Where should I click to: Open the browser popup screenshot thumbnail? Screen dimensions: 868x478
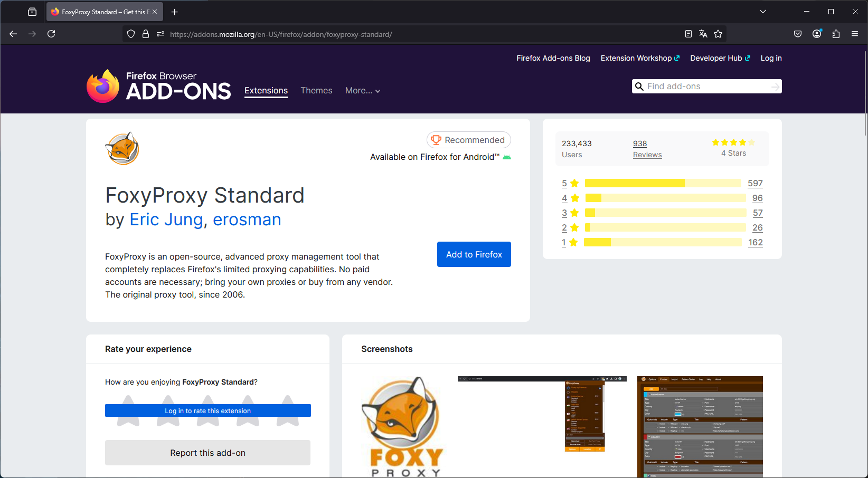coord(542,414)
